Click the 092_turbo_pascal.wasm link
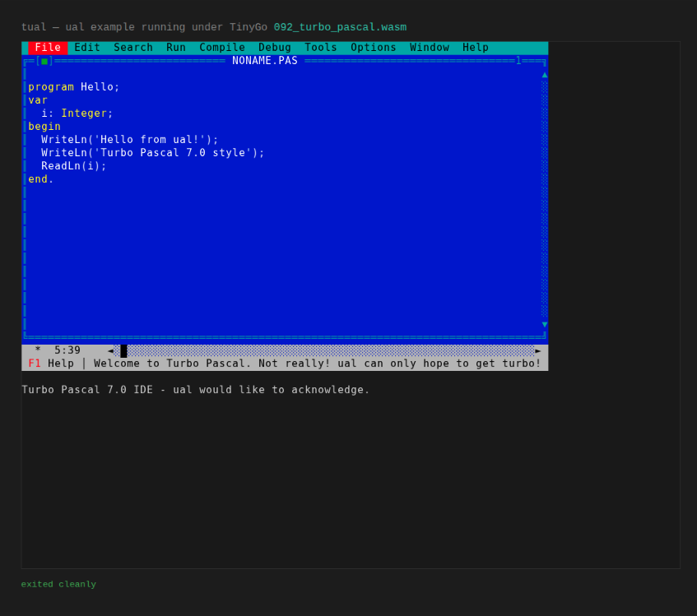Image resolution: width=697 pixels, height=616 pixels. coord(340,27)
